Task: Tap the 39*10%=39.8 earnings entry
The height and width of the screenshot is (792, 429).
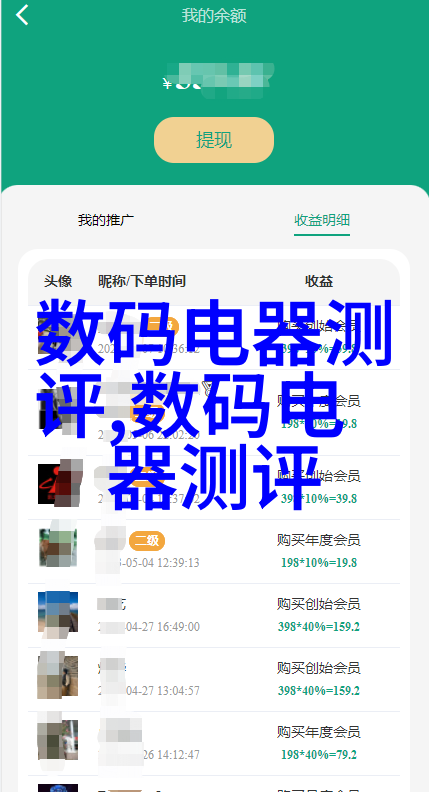Action: (319, 499)
